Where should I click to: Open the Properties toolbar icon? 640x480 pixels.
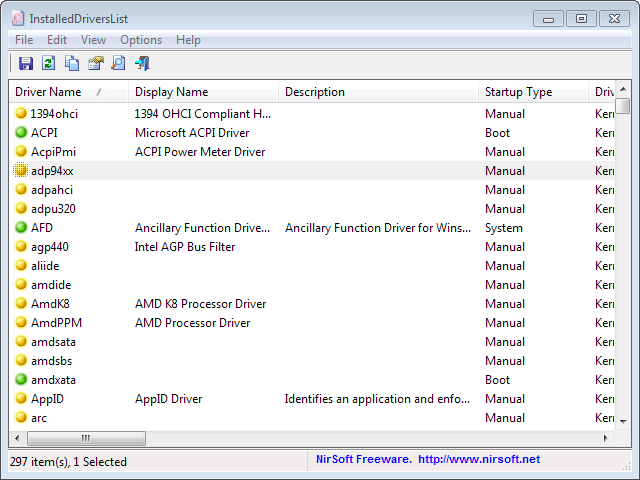tap(96, 63)
